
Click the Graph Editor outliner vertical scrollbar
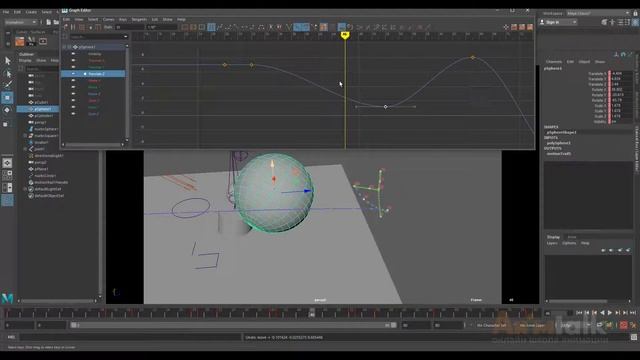click(x=127, y=93)
